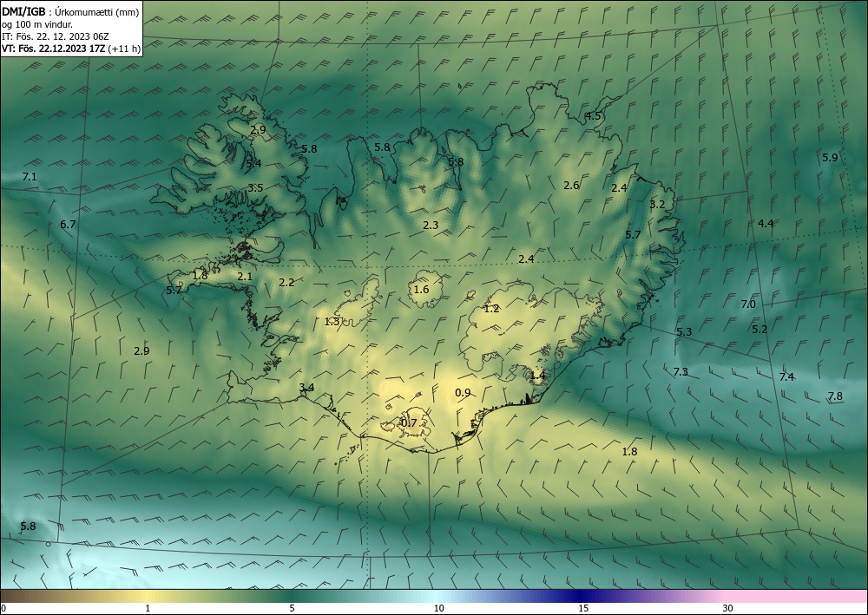This screenshot has width=868, height=615.
Task: Click the 'og 100 m vindur.' subtitle line
Action: click(x=37, y=24)
